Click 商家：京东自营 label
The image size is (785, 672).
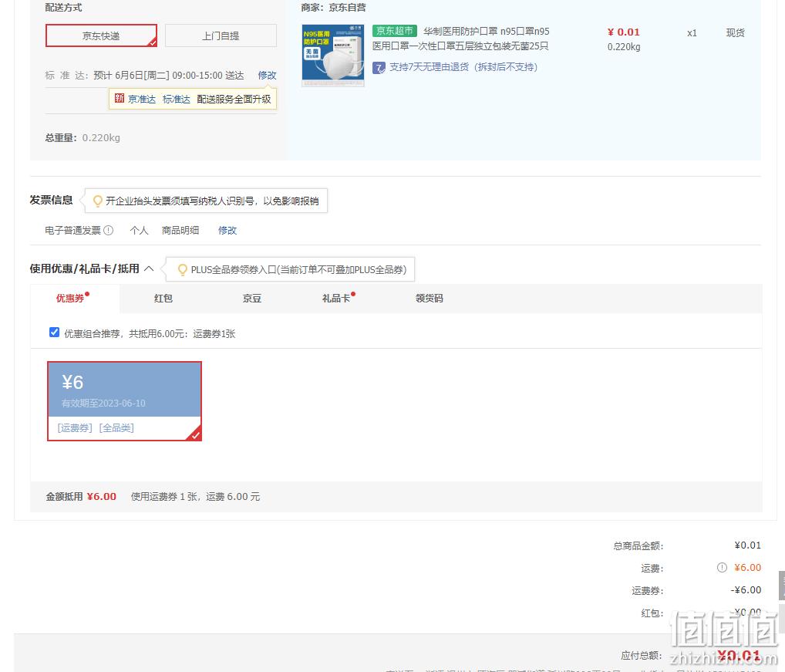coord(333,8)
